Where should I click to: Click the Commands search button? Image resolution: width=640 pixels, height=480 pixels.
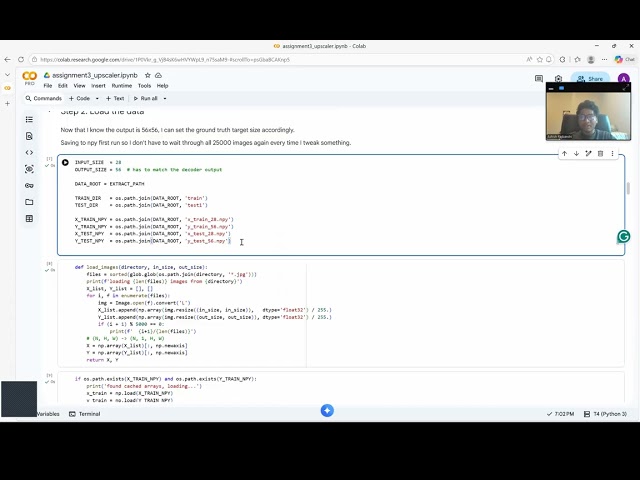pos(43,98)
